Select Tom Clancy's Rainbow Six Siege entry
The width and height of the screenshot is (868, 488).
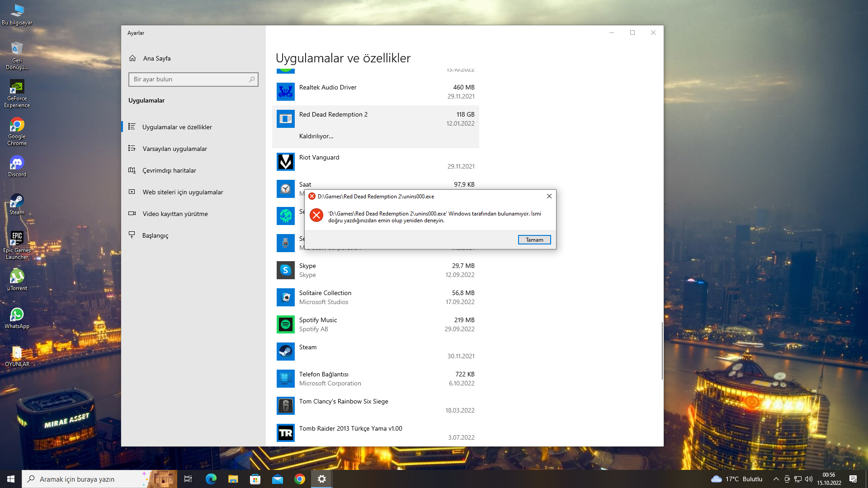click(x=376, y=406)
